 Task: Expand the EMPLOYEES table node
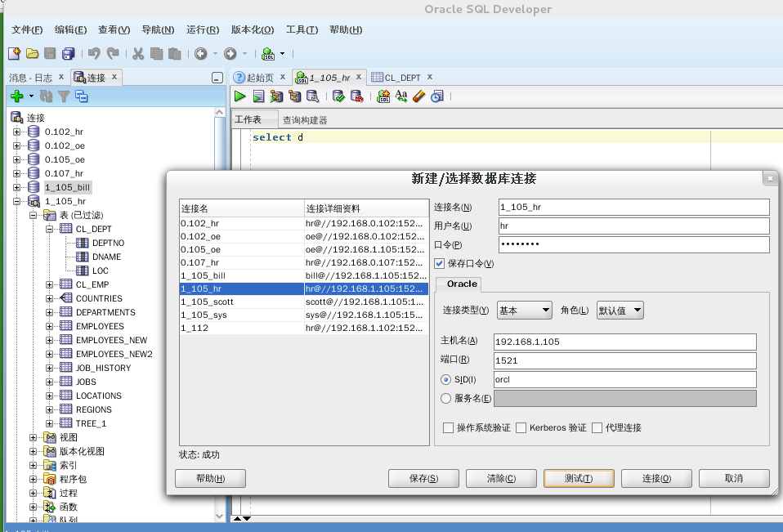[49, 326]
